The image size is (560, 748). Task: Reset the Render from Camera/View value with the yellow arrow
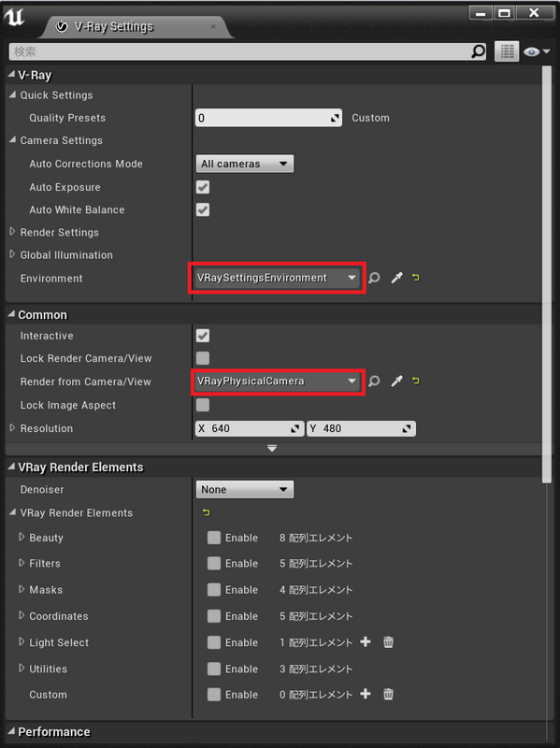coord(416,381)
